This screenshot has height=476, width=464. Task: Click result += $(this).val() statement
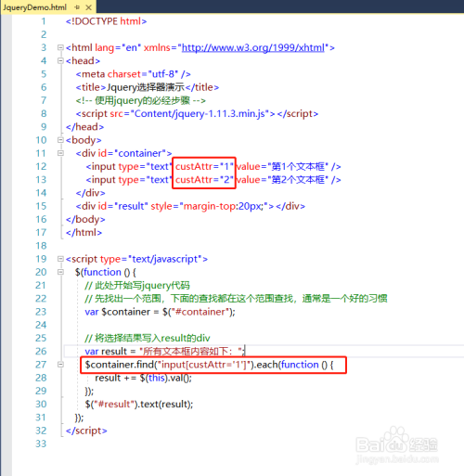click(x=143, y=378)
